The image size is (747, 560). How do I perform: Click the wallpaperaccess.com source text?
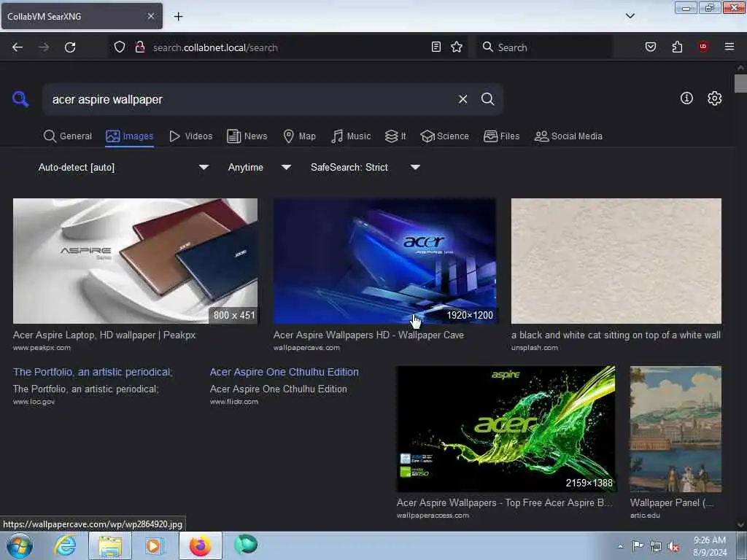point(433,516)
